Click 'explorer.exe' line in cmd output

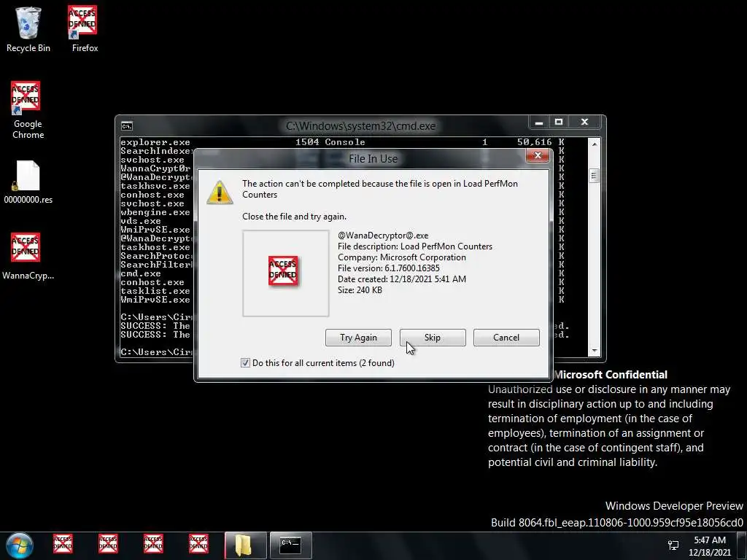155,142
